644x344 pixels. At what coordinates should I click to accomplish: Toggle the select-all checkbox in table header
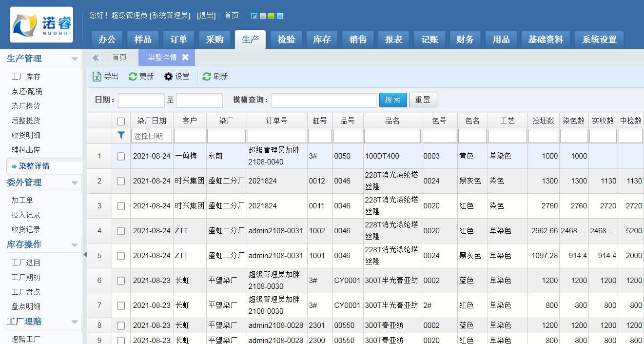click(121, 121)
